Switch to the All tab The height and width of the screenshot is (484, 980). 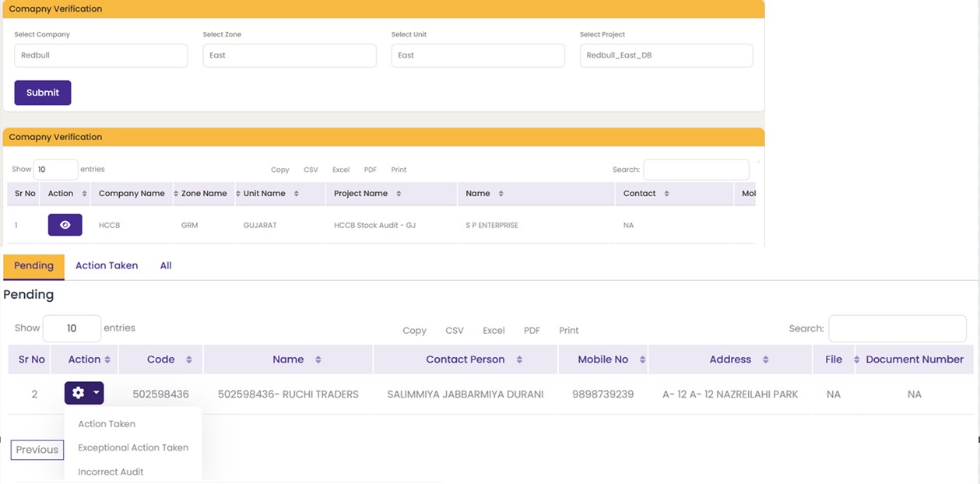point(166,265)
